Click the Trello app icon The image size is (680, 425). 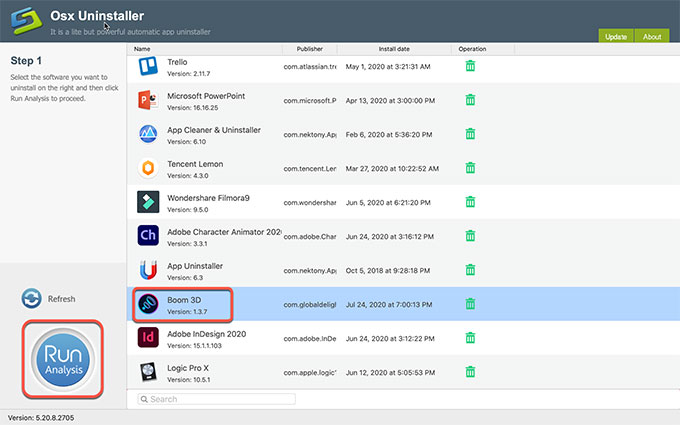point(148,66)
